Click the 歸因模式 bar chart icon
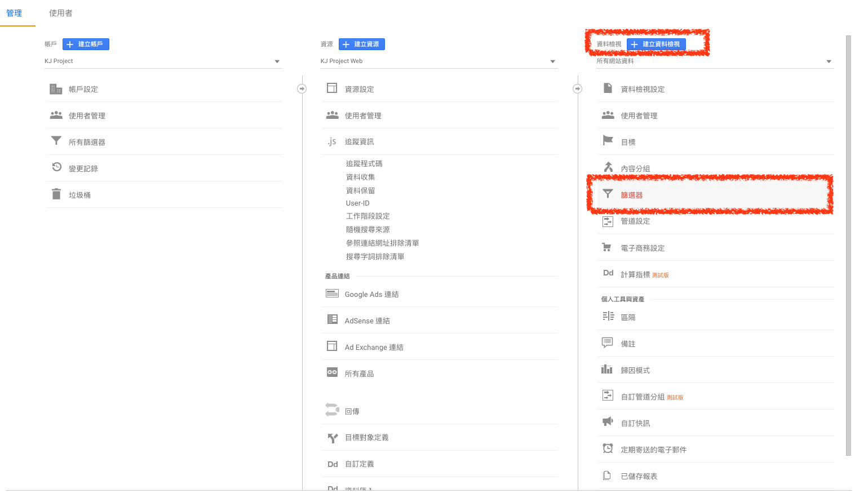 [607, 369]
